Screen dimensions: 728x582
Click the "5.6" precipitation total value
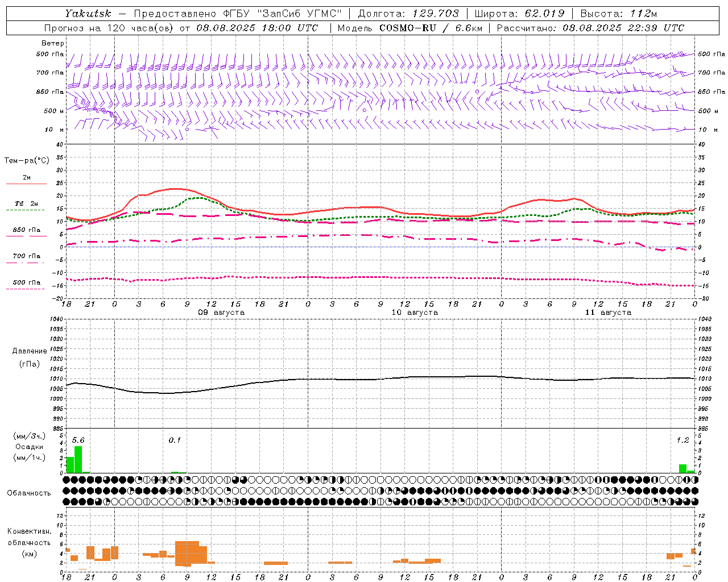point(78,440)
